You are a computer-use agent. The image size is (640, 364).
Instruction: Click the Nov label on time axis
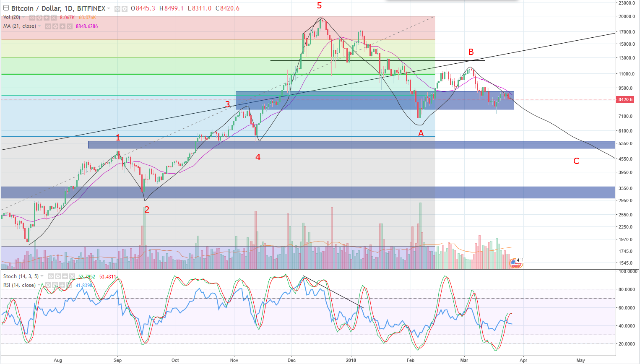(x=234, y=360)
